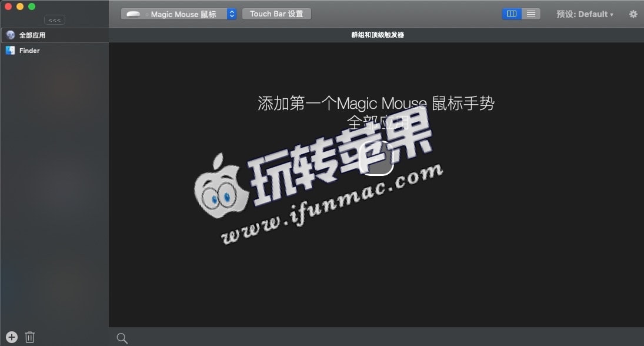The width and height of the screenshot is (644, 346).
Task: Click the green zoom window button
Action: pyautogui.click(x=32, y=6)
